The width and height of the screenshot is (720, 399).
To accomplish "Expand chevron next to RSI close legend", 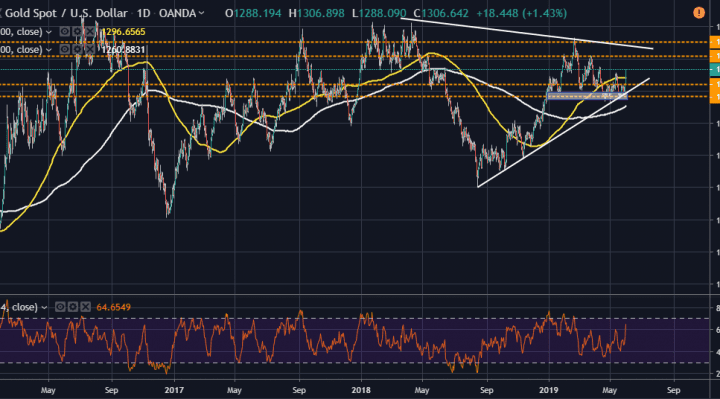I will (x=44, y=307).
